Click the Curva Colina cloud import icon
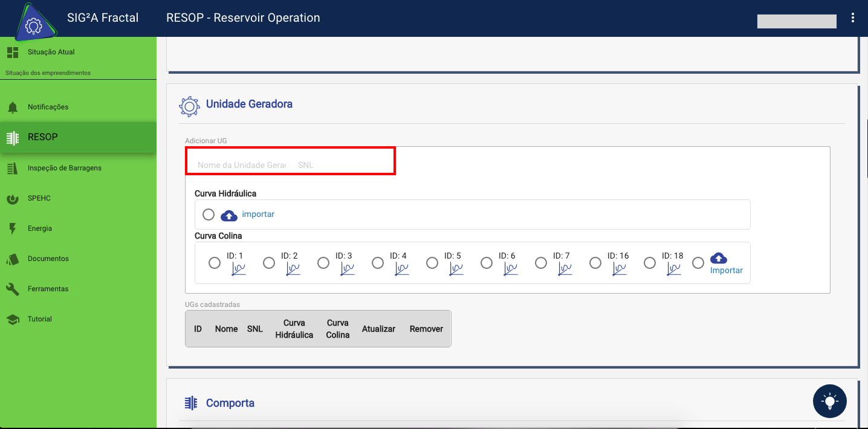 pyautogui.click(x=718, y=258)
